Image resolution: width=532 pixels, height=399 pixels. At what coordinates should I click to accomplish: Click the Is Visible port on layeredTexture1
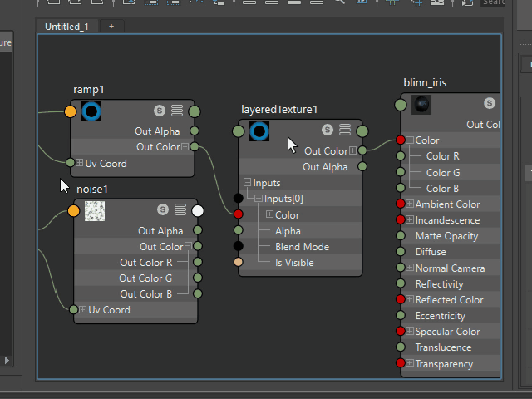(239, 263)
